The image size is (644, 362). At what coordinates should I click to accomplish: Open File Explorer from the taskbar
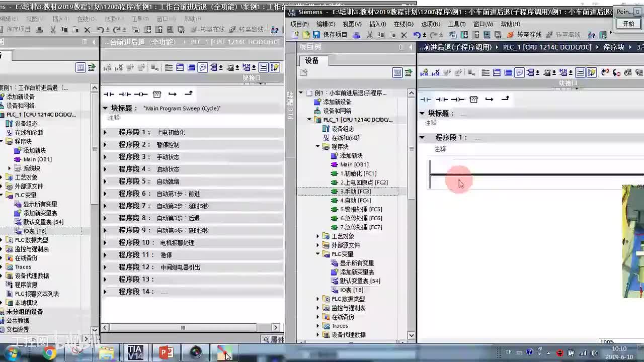tap(106, 353)
